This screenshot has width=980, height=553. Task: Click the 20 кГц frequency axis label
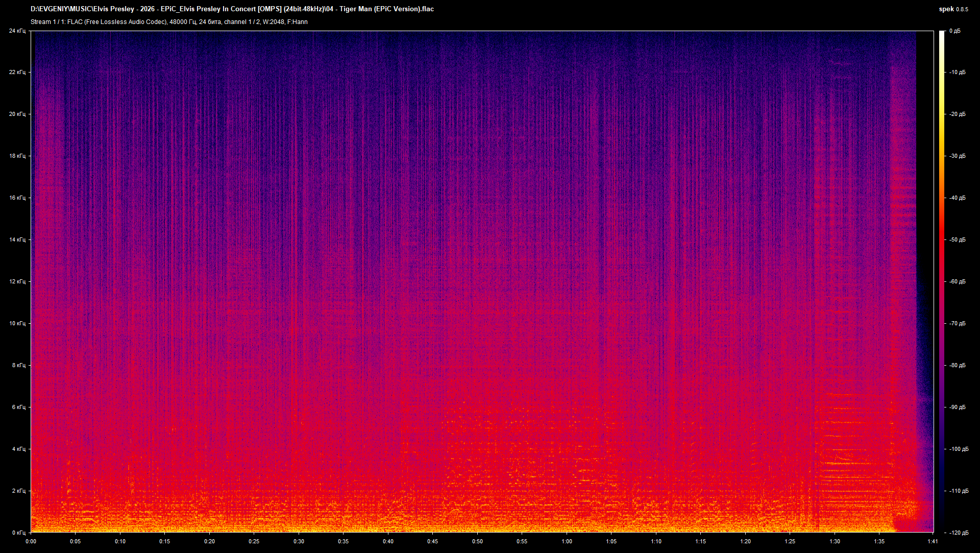[17, 114]
